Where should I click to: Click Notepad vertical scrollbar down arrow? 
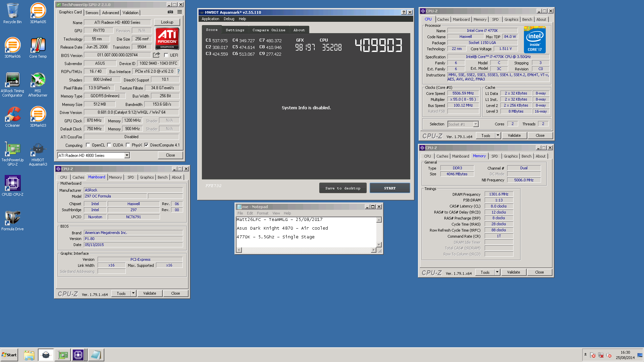[379, 245]
